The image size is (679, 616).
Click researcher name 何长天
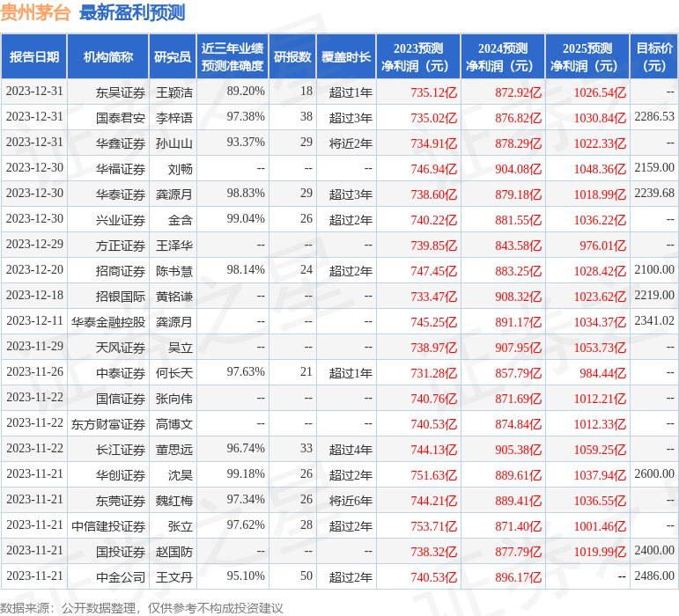tap(174, 373)
